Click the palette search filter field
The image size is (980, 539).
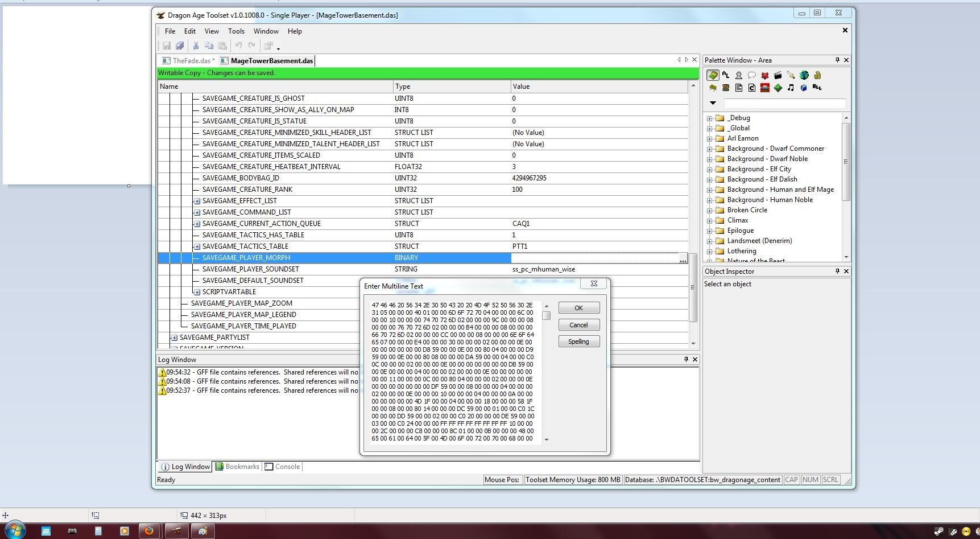[x=784, y=103]
